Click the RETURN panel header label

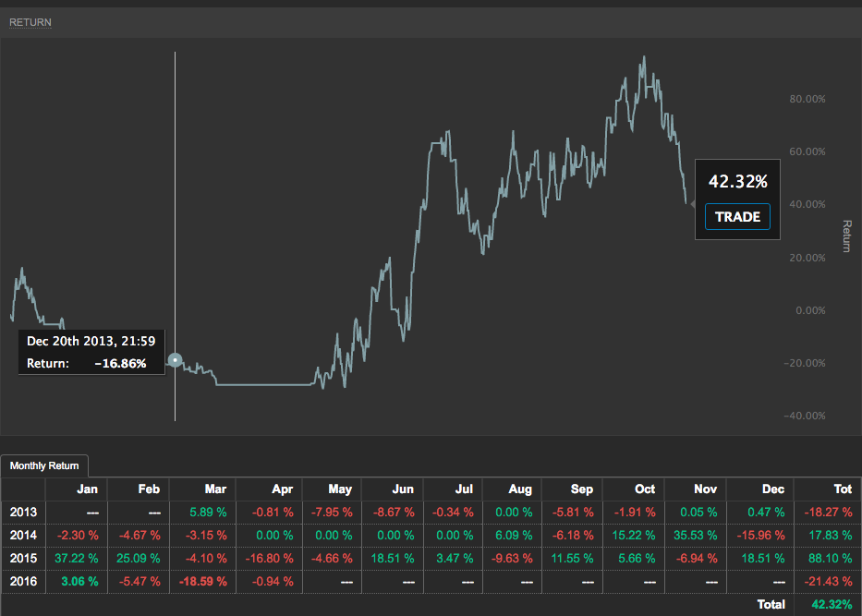tap(30, 22)
